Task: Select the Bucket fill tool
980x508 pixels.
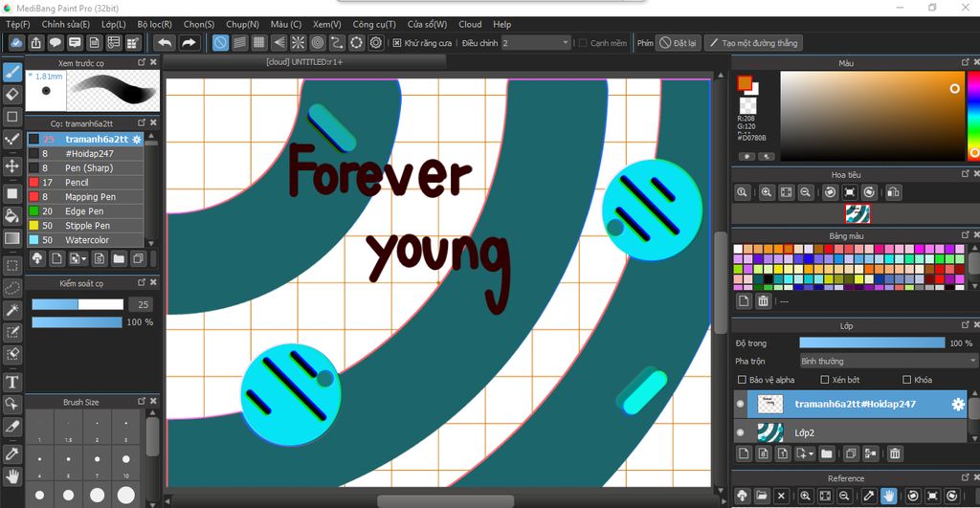Action: [12, 215]
